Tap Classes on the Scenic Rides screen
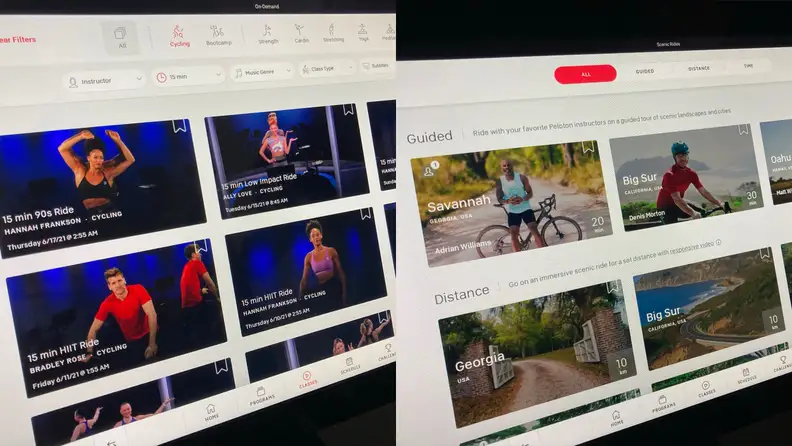Viewport: 792px width, 446px height. [x=706, y=389]
